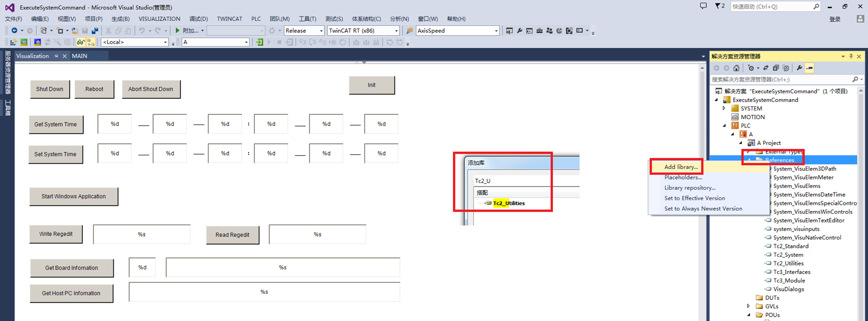Expand the GVLs folder node
This screenshot has height=321, width=868.
coord(748,306)
